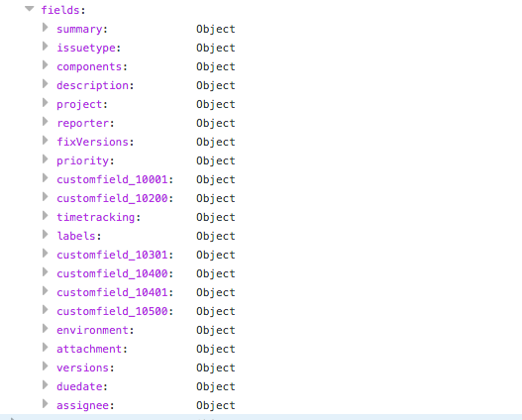522x420 pixels.
Task: Expand the description property arrow
Action: [x=46, y=84]
